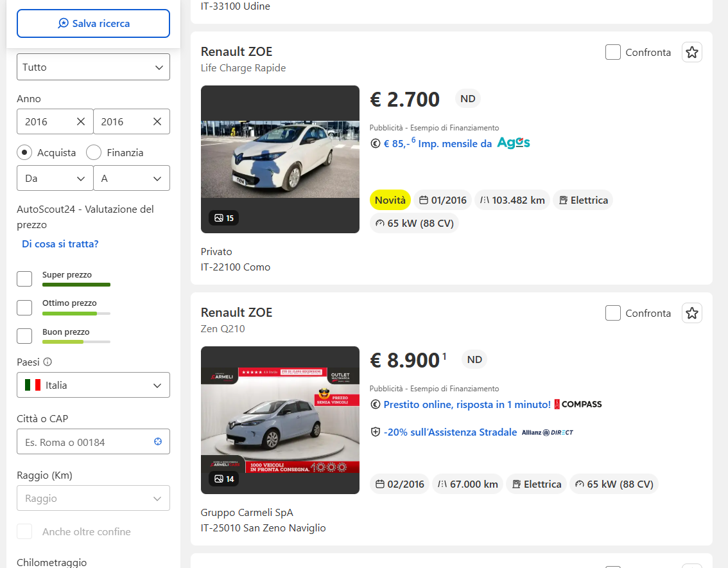Click the Salva ricerca button
This screenshot has height=568, width=728.
click(93, 24)
